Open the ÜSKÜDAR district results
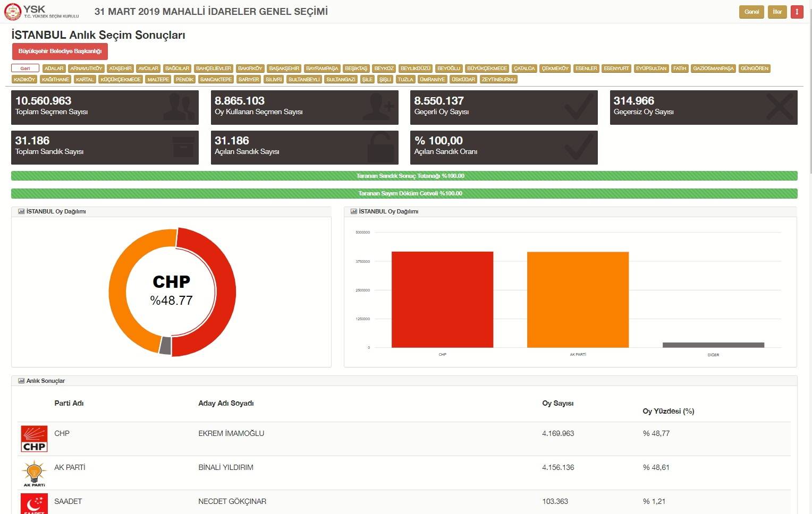Viewport: 812px width, 514px height. tap(463, 80)
